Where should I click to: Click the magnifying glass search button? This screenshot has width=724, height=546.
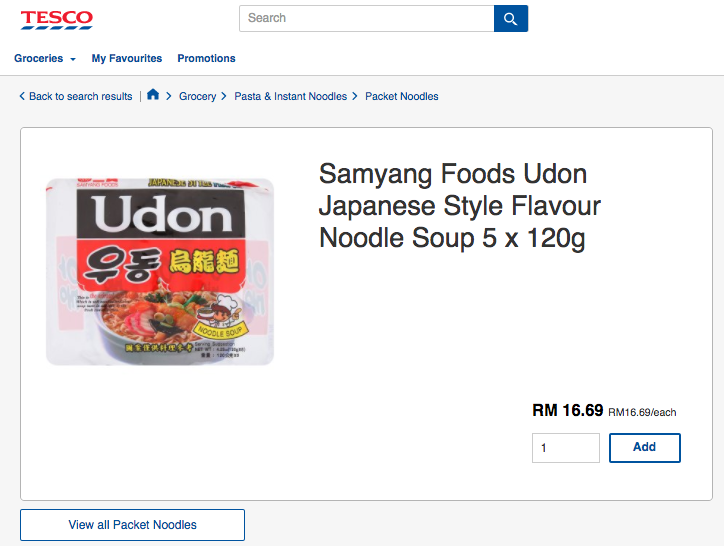pos(510,18)
